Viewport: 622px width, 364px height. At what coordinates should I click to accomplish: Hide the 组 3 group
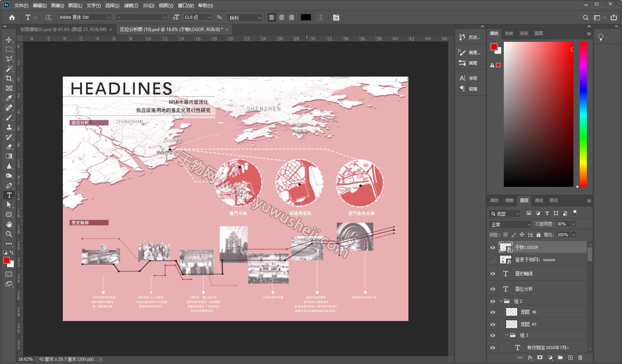(x=493, y=335)
